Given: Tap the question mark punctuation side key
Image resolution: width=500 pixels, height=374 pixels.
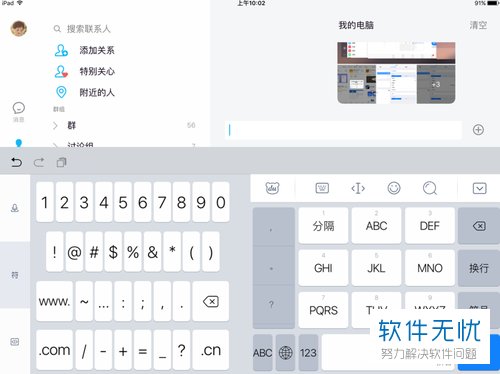Looking at the screenshot, I should click(271, 304).
